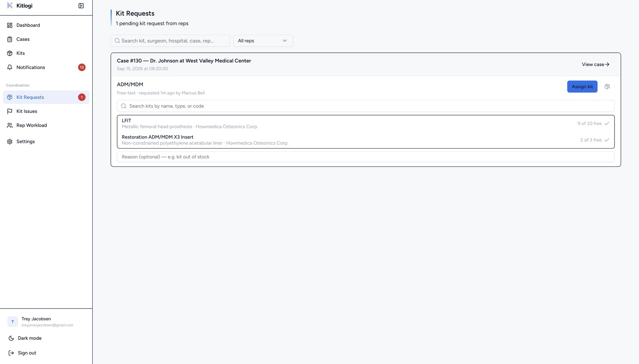The height and width of the screenshot is (364, 639).
Task: Click the Kit Issues flag icon
Action: (10, 111)
